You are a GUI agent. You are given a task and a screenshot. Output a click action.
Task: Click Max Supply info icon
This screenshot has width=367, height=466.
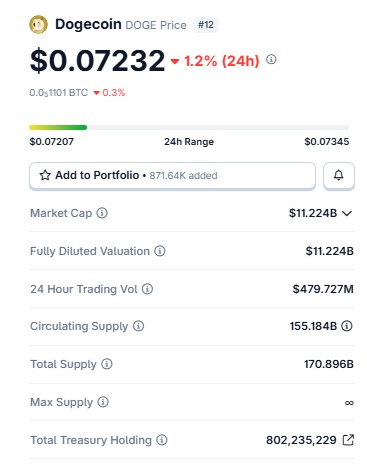click(x=103, y=402)
